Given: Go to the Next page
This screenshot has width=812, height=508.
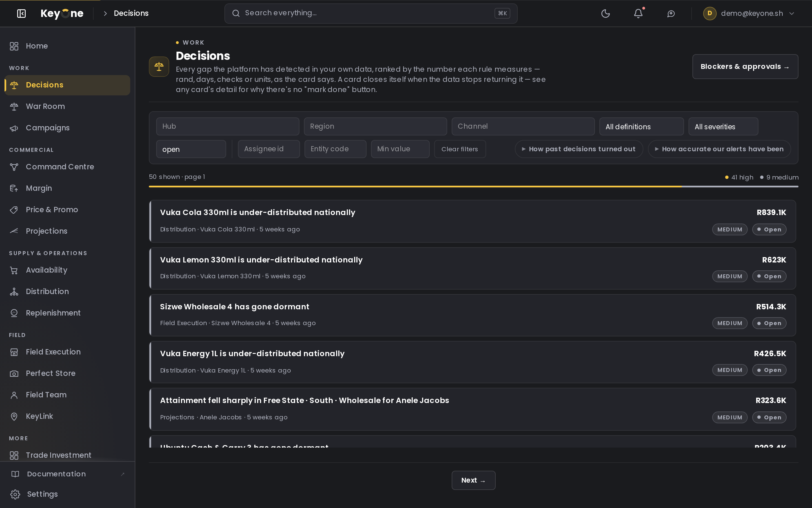Looking at the screenshot, I should click(473, 480).
